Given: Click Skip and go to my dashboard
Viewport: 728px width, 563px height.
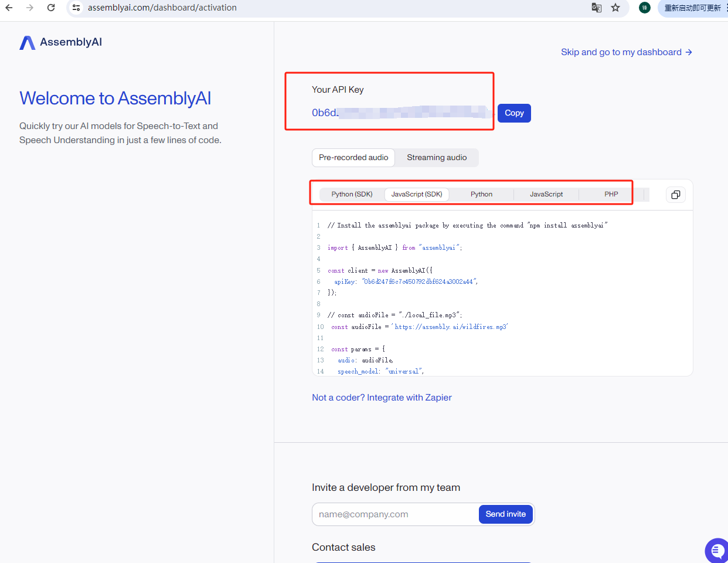Looking at the screenshot, I should 627,52.
